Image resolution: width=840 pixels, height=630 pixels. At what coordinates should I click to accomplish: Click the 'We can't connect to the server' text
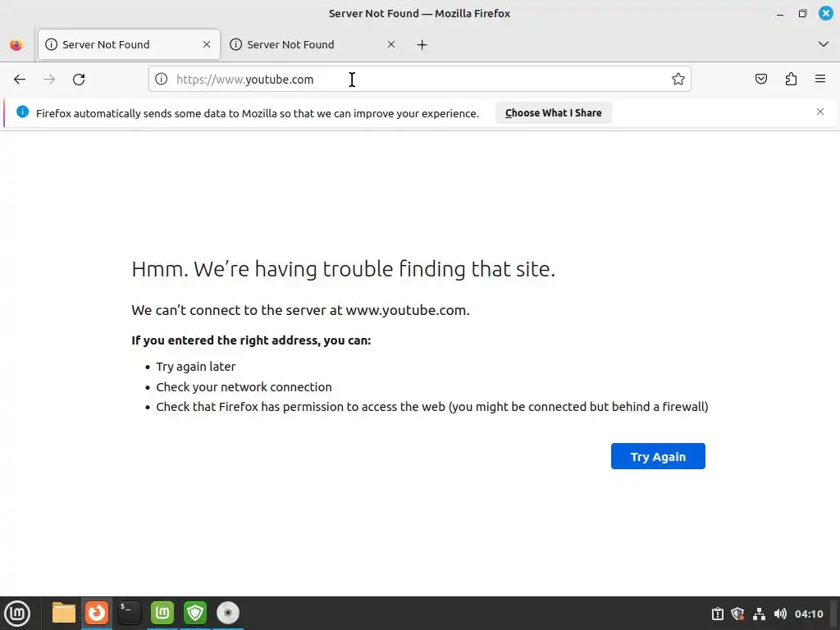click(300, 310)
